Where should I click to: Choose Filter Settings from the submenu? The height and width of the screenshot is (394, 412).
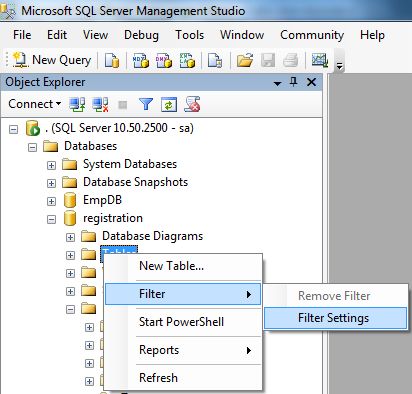click(335, 318)
